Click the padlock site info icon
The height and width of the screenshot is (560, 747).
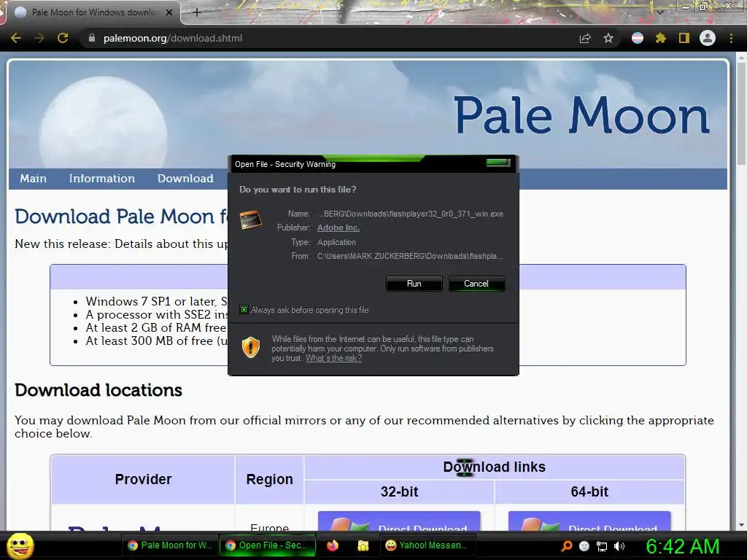(x=92, y=38)
